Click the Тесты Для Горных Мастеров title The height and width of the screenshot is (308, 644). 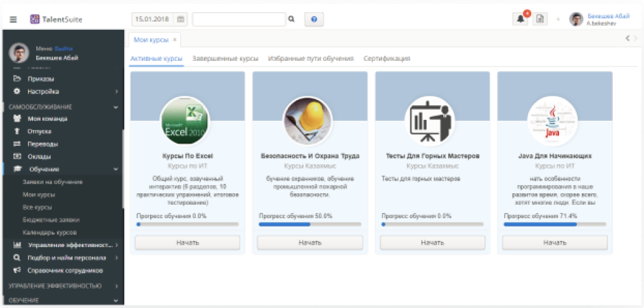(x=432, y=157)
